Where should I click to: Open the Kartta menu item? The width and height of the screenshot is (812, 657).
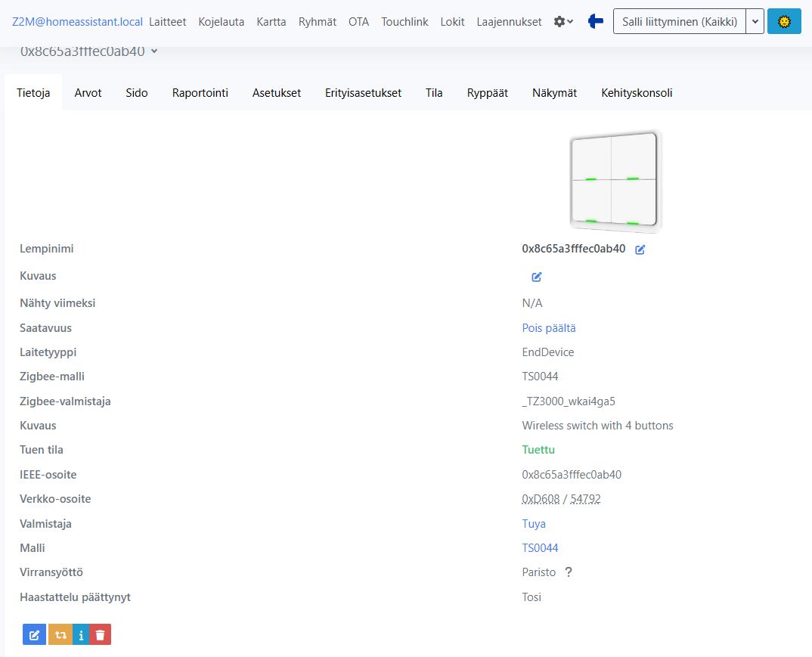pyautogui.click(x=271, y=22)
